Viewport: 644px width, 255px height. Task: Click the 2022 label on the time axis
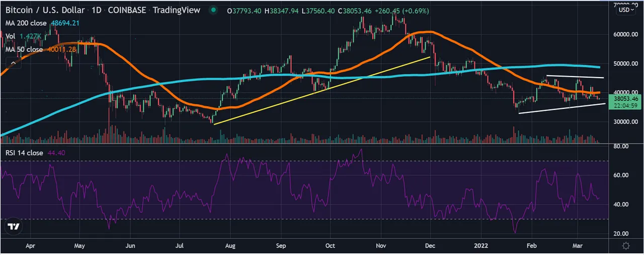pos(481,246)
